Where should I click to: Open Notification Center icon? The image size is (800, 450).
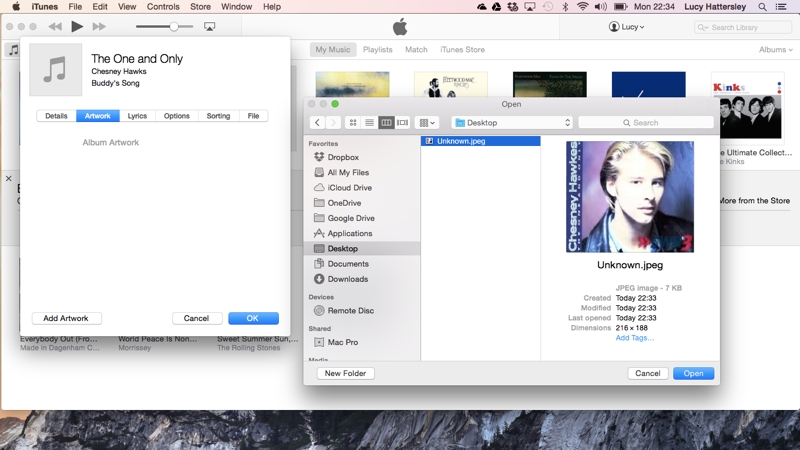pos(781,7)
